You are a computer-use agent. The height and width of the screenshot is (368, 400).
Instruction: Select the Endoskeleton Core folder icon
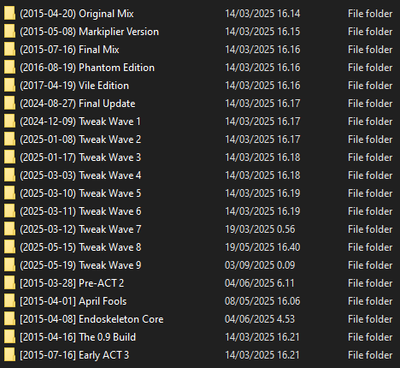coord(10,320)
